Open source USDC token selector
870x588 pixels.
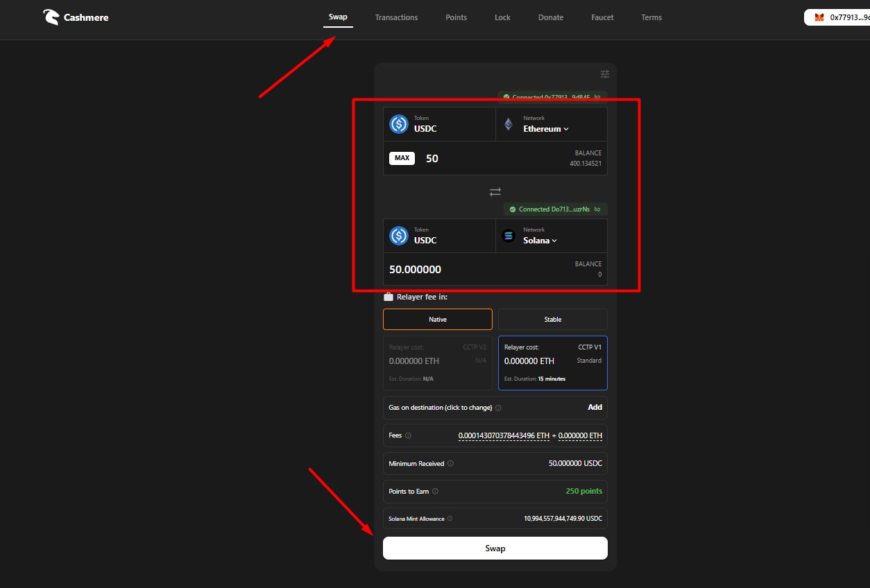click(438, 124)
